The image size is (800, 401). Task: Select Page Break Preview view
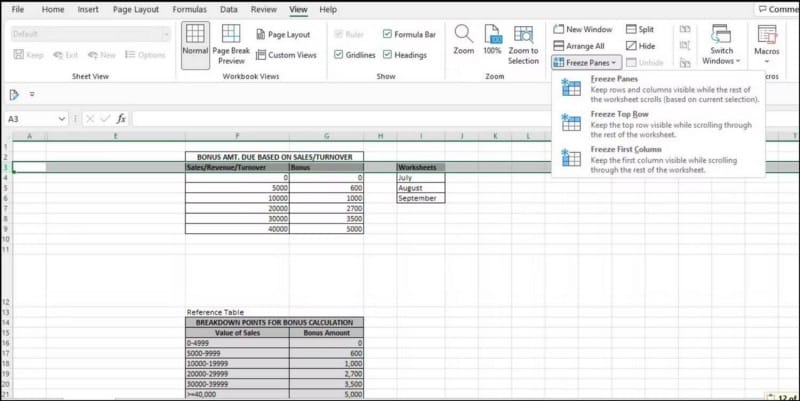click(231, 44)
